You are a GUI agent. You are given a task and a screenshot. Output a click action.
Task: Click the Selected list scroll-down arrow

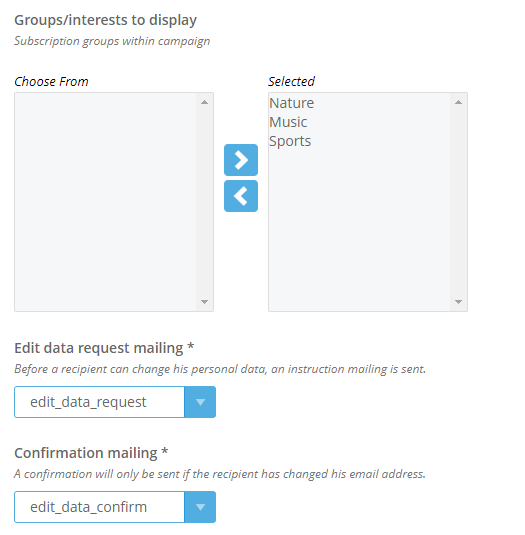[x=458, y=302]
